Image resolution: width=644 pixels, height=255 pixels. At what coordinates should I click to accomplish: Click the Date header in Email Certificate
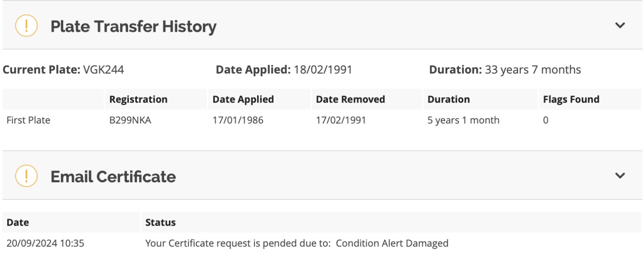coord(18,222)
